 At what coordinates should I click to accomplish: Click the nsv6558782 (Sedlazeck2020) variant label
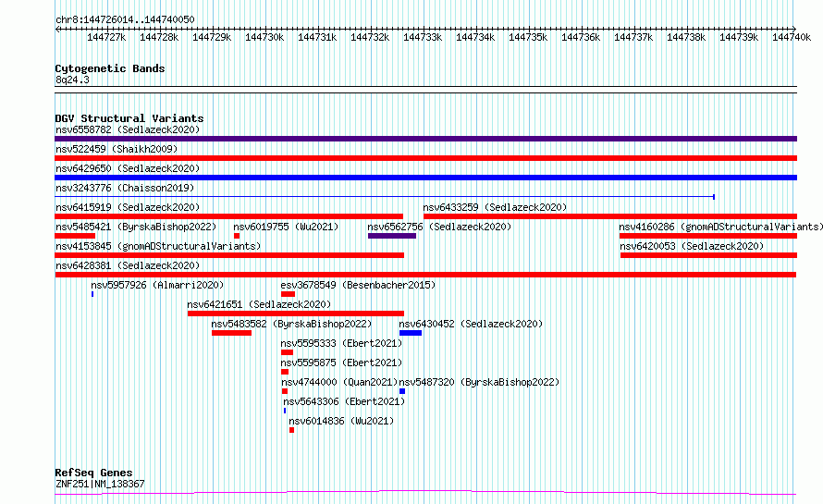tap(128, 129)
